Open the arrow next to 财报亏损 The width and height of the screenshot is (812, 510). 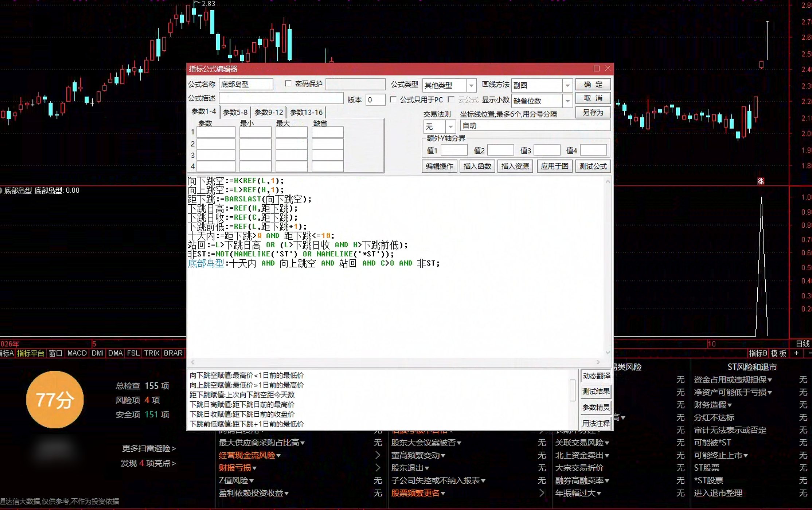[x=378, y=468]
